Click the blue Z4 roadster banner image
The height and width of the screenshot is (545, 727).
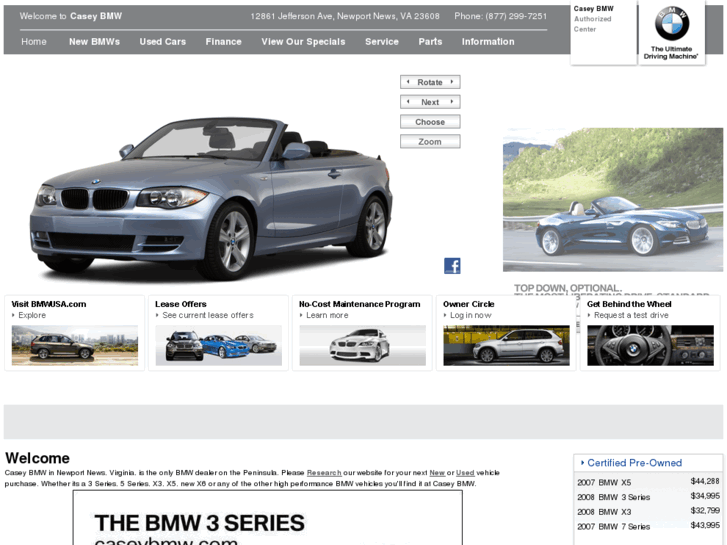tap(613, 199)
